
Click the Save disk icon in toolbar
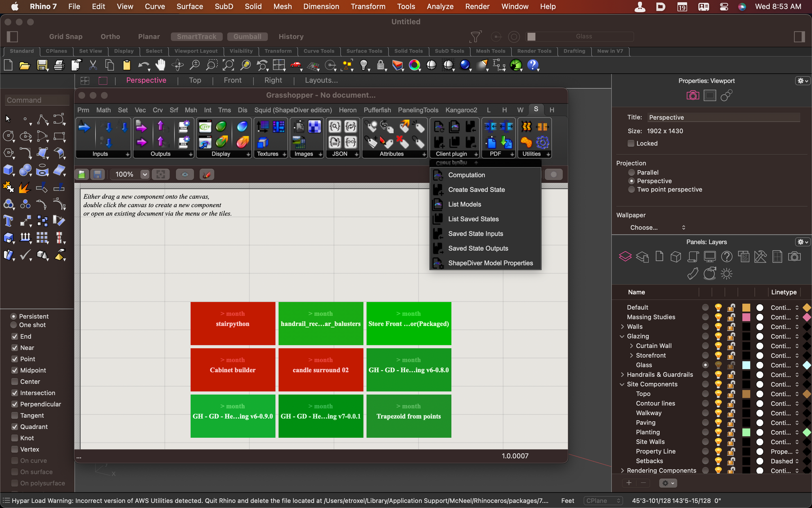pyautogui.click(x=42, y=65)
